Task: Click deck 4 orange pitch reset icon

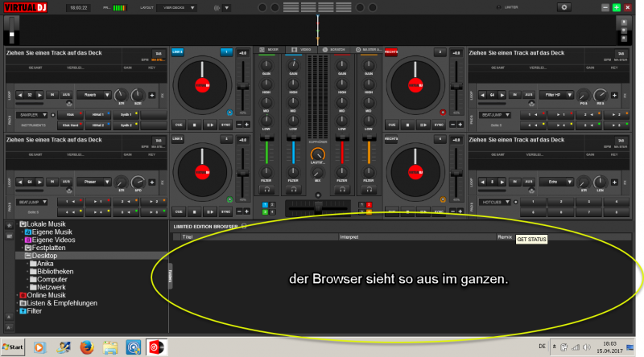Action: pos(443,199)
